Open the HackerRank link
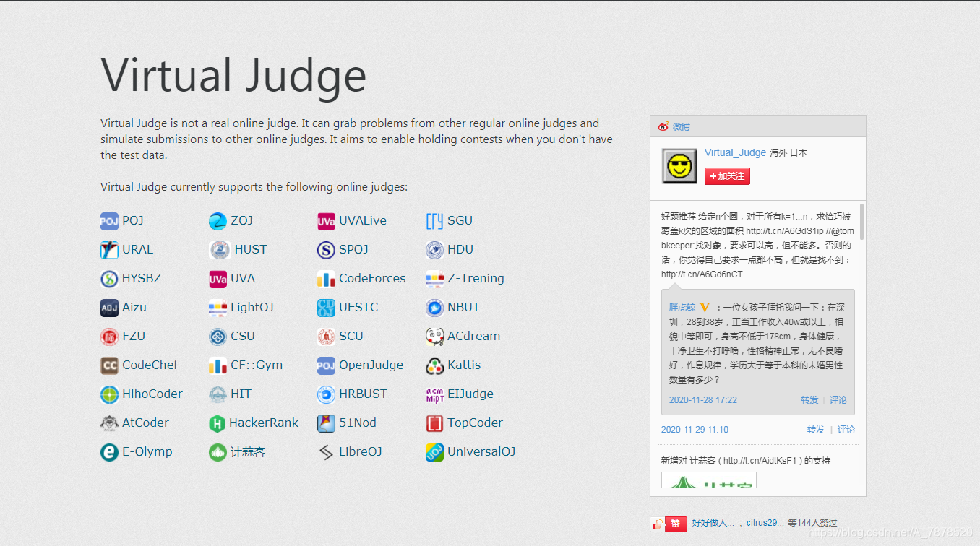The image size is (980, 546). click(x=264, y=422)
